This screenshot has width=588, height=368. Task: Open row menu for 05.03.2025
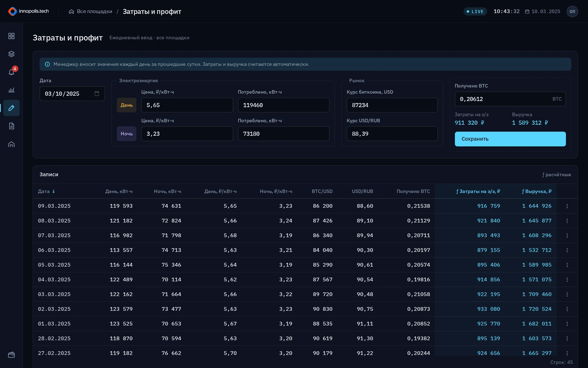[567, 265]
